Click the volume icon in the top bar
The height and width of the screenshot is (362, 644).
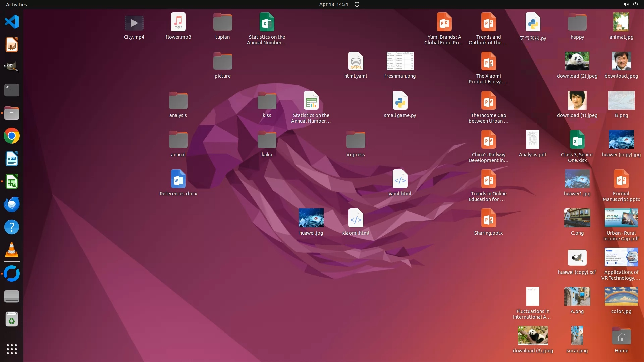626,4
